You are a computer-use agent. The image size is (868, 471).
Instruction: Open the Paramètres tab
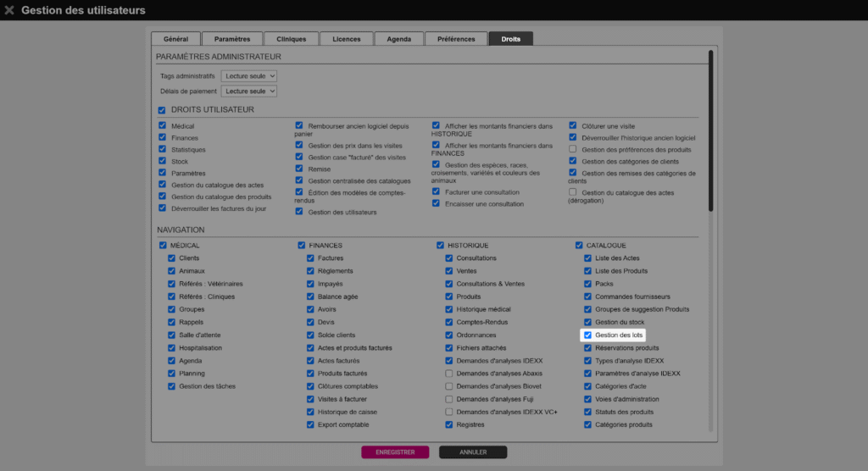[x=231, y=39]
